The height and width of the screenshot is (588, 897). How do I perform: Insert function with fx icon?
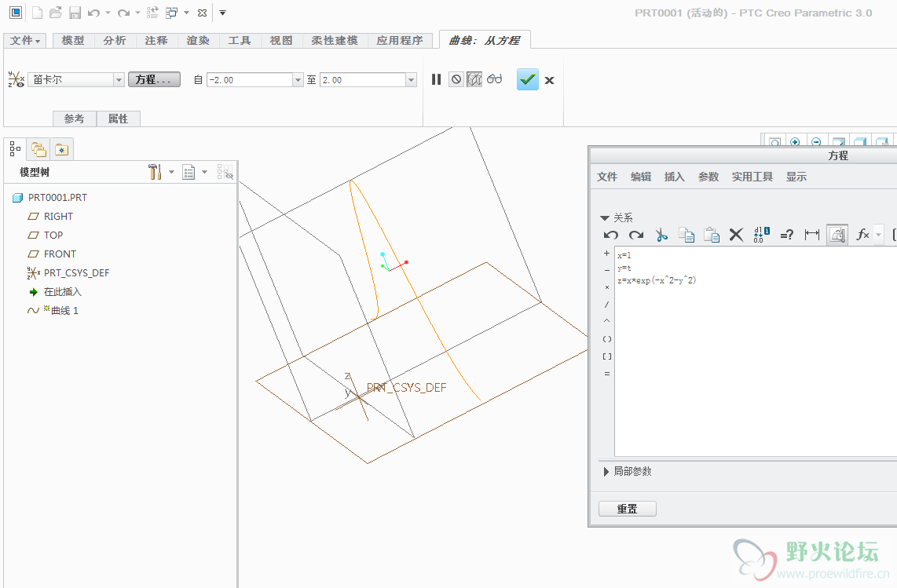[862, 235]
